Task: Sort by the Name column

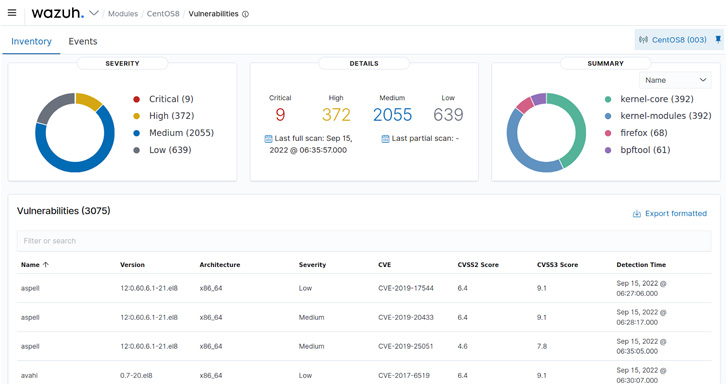Action: pyautogui.click(x=30, y=265)
